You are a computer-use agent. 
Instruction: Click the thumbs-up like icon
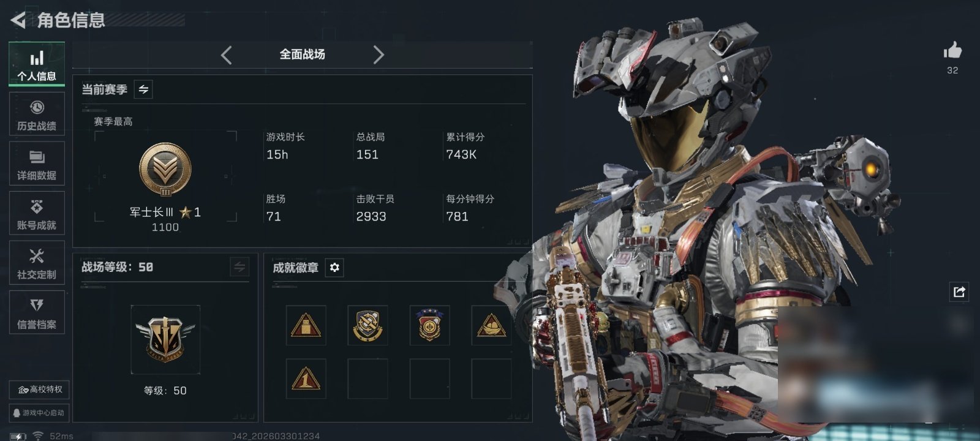click(x=952, y=50)
